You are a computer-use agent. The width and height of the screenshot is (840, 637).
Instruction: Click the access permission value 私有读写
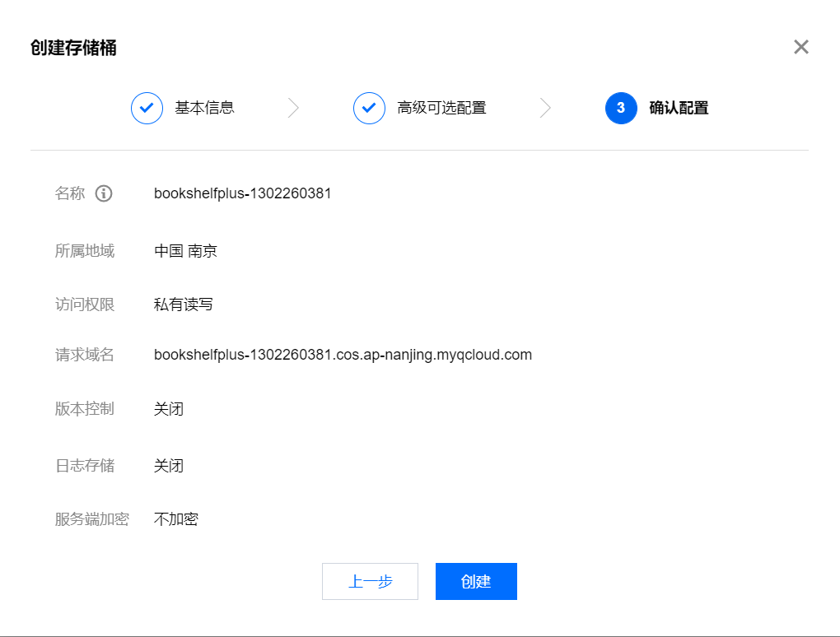click(184, 305)
